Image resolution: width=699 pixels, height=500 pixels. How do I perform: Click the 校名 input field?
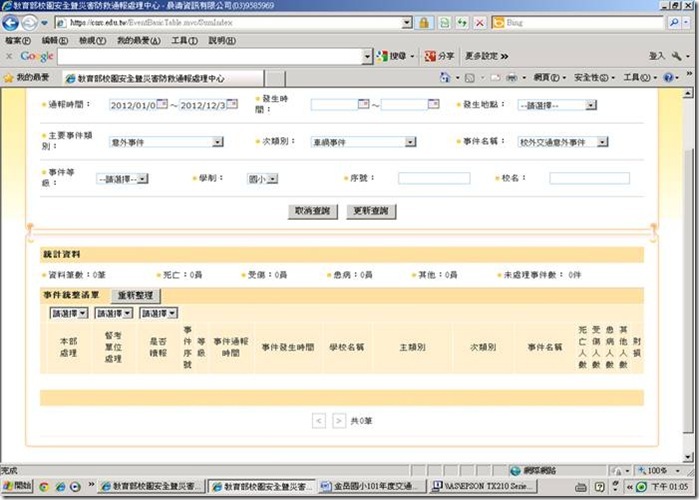[x=589, y=178]
